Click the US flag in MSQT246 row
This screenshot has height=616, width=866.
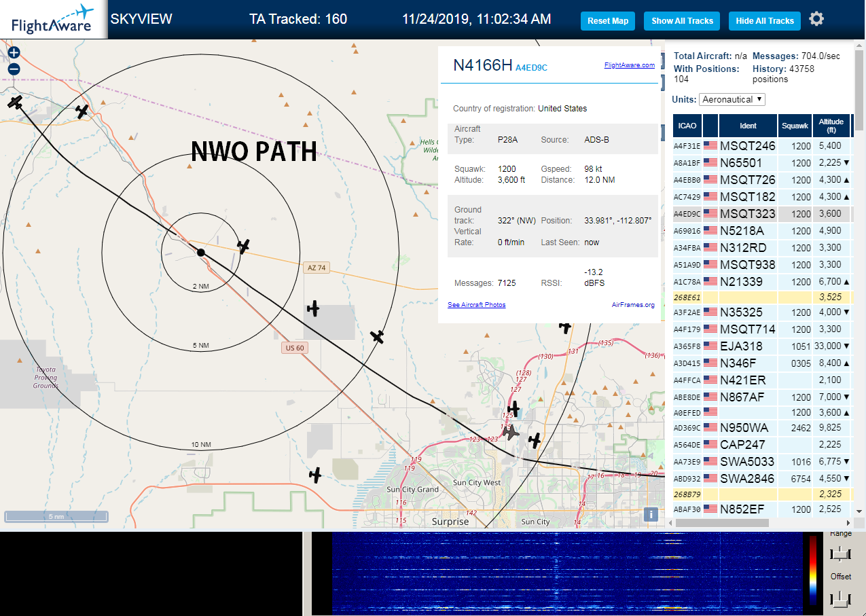(710, 145)
